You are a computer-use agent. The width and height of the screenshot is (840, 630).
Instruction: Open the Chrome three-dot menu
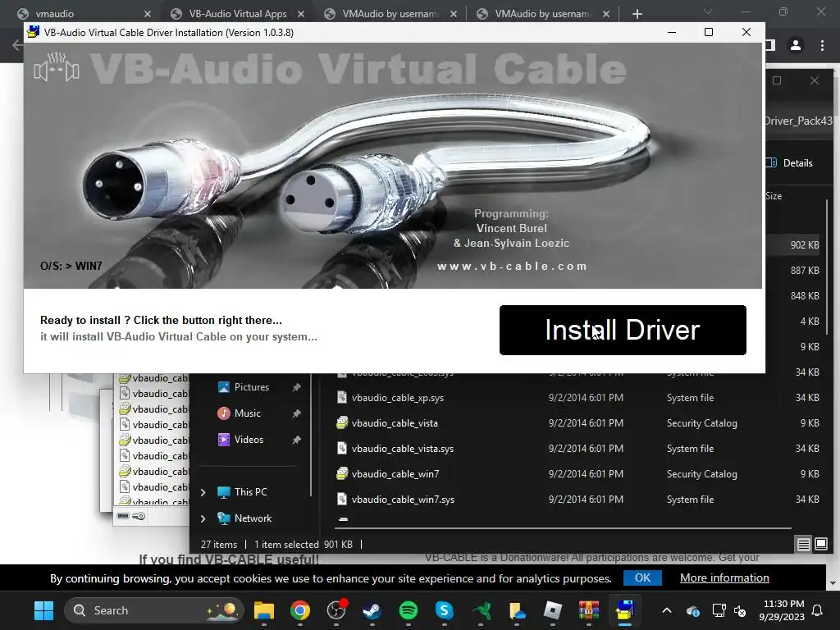point(822,46)
